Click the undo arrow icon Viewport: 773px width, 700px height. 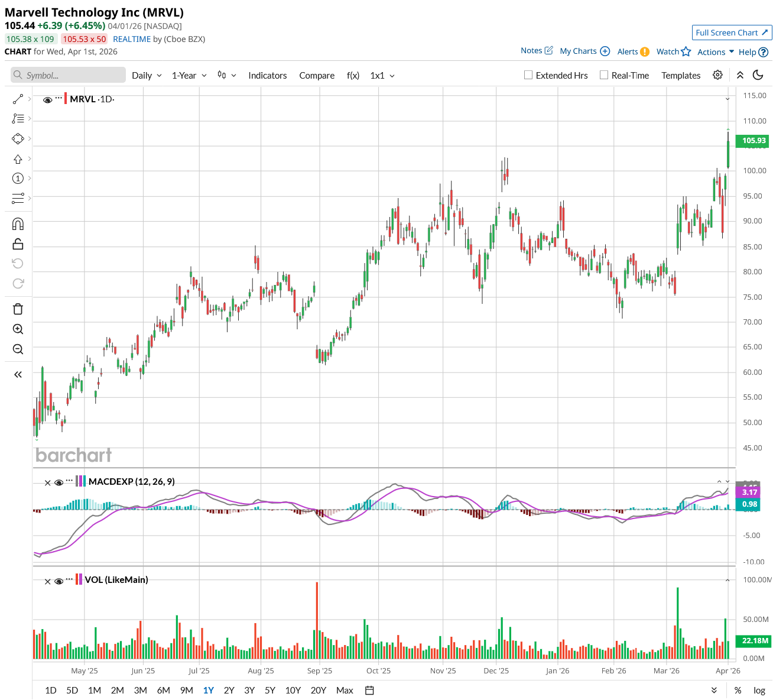[x=18, y=264]
